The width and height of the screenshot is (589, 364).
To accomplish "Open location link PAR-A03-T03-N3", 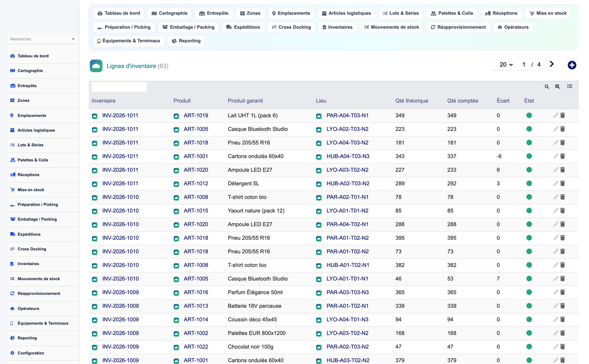I will pos(348,292).
